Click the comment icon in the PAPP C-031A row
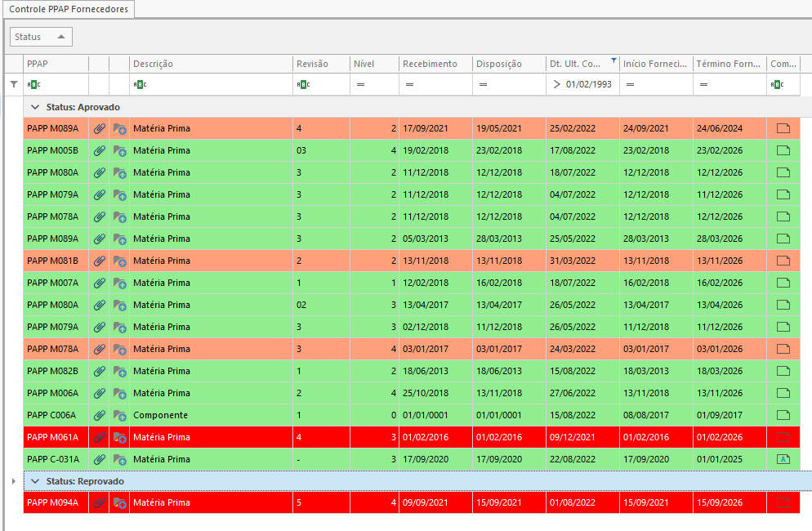The width and height of the screenshot is (812, 531). 783,459
